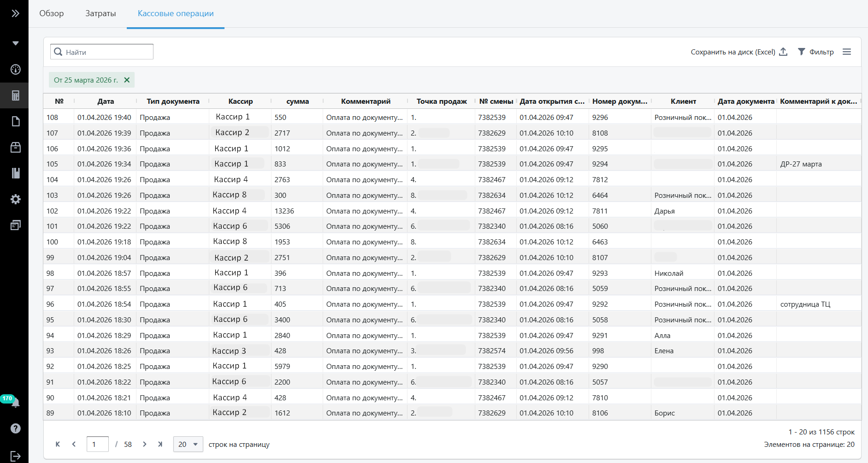The width and height of the screenshot is (868, 463).
Task: Open the settings gear icon in sidebar
Action: pos(15,199)
